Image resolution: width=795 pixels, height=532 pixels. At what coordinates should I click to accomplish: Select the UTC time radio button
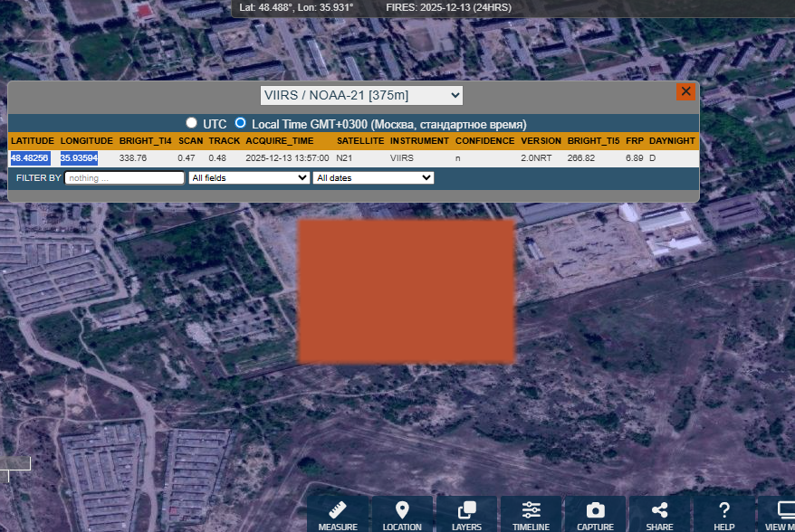191,123
